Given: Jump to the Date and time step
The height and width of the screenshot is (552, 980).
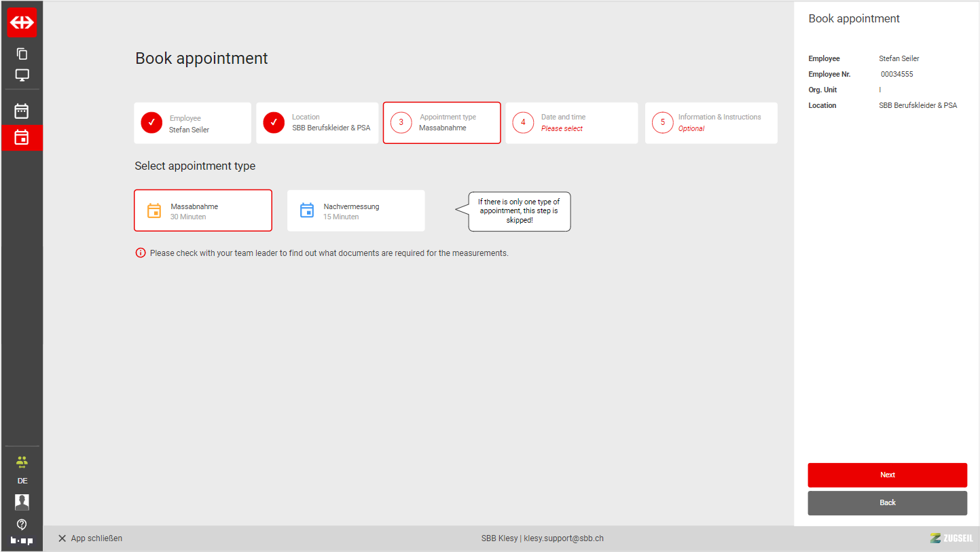Looking at the screenshot, I should (571, 123).
